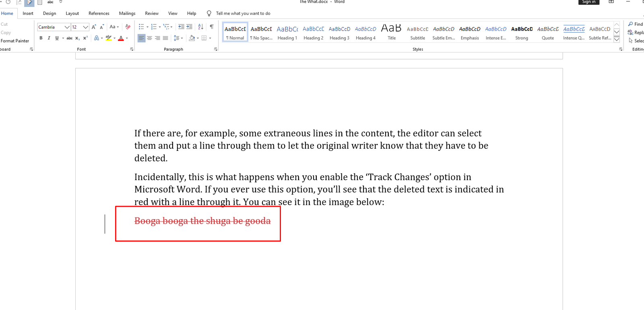
Task: Open the Customize Quick Access Toolbar dropdown
Action: pyautogui.click(x=61, y=2)
